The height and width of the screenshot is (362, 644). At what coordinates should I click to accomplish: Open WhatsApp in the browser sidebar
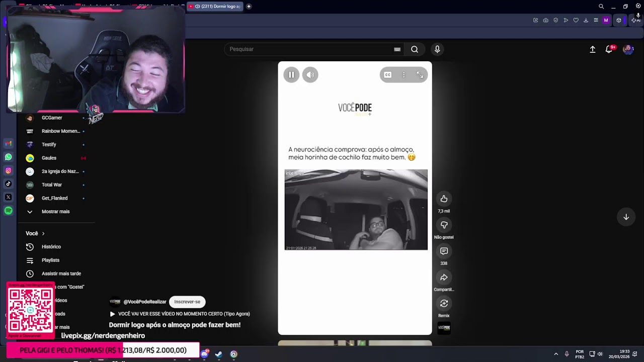(x=8, y=157)
